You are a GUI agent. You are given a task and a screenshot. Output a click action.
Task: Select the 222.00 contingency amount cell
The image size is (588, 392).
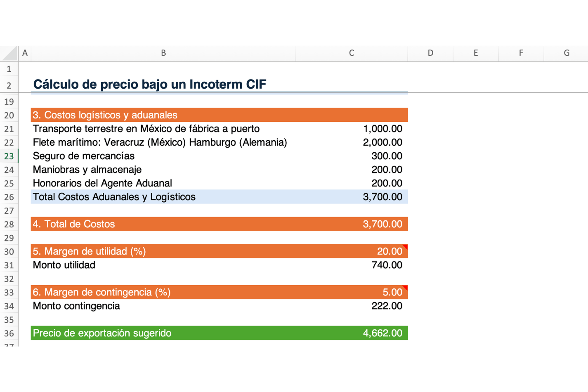(x=352, y=306)
